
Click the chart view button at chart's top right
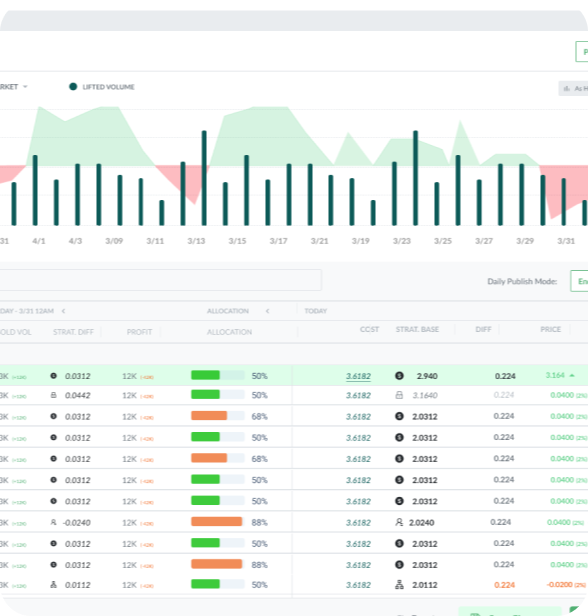(574, 88)
